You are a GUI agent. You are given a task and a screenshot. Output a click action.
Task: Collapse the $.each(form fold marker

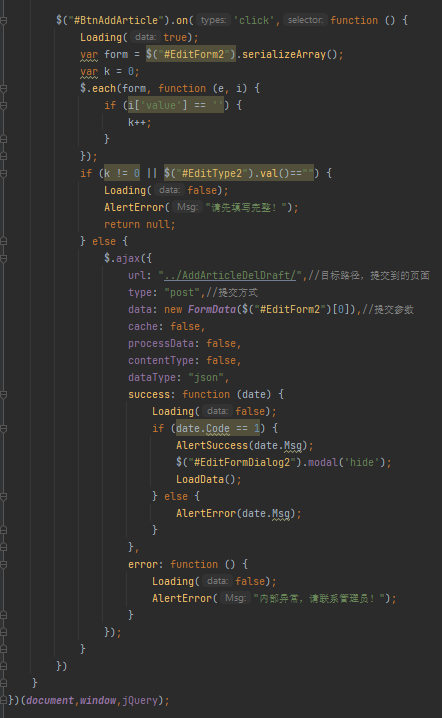(4, 88)
